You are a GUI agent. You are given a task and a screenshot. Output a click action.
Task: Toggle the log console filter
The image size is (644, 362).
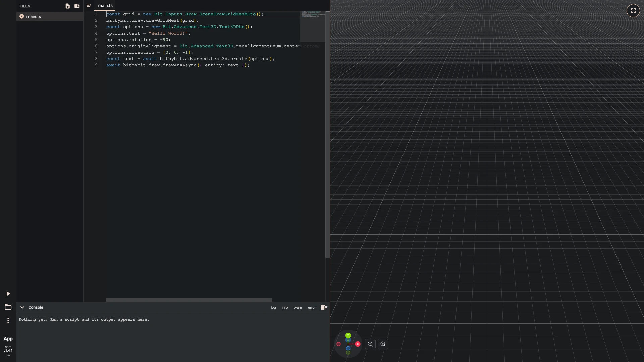coord(273,307)
